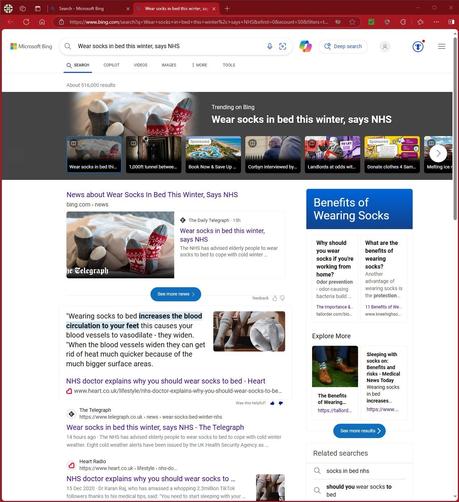This screenshot has height=502, width=459.
Task: Close the Search - Microsoft Bing tab
Action: click(x=128, y=9)
